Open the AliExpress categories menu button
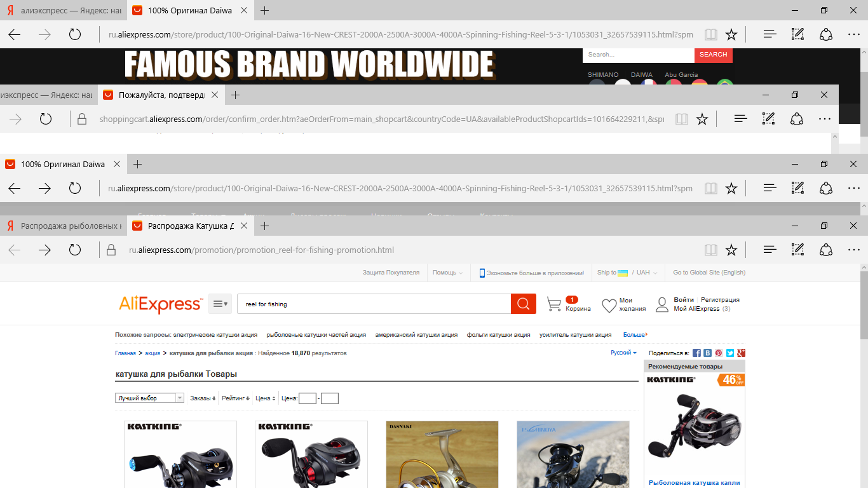Screen dimensions: 868x488 (220, 304)
